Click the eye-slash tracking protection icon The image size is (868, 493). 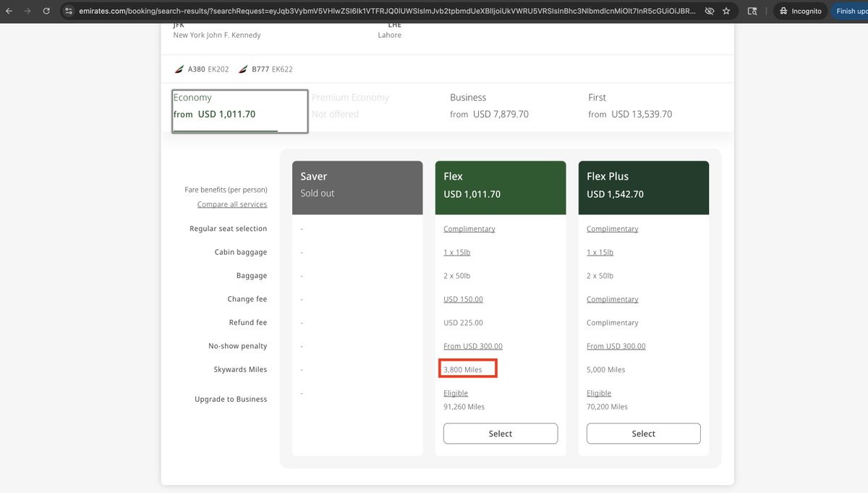[710, 12]
